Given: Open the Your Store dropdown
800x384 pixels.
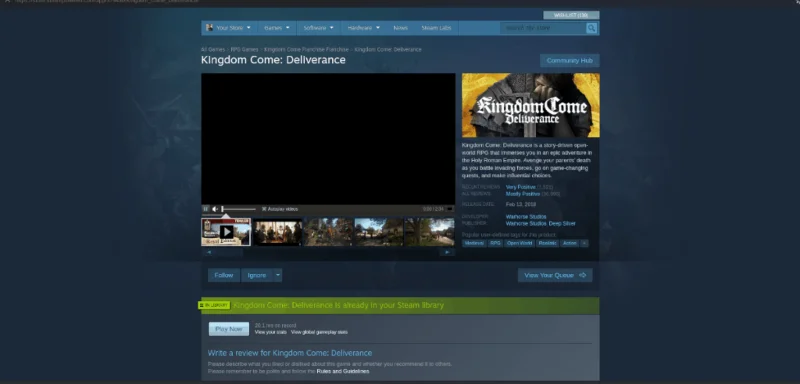Looking at the screenshot, I should pos(229,28).
